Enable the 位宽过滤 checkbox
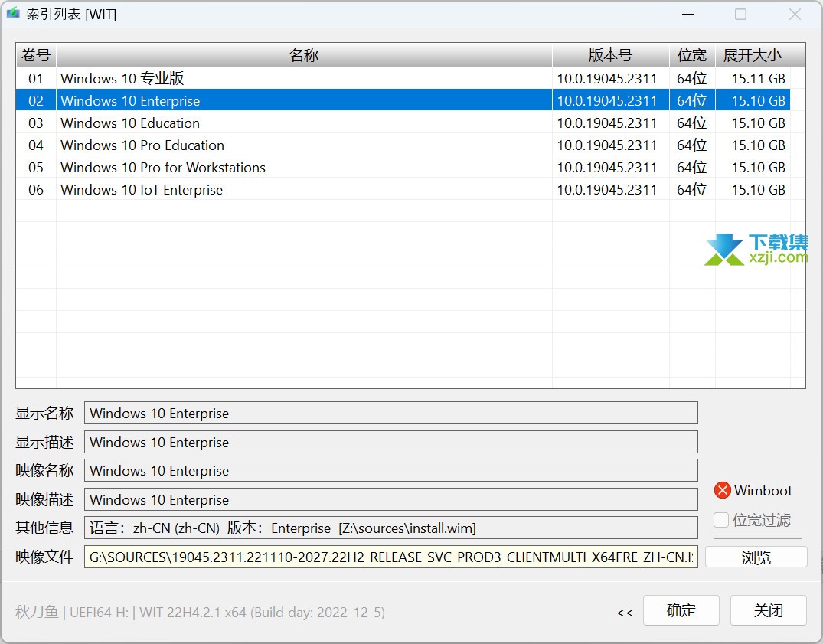The height and width of the screenshot is (644, 823). pos(721,520)
